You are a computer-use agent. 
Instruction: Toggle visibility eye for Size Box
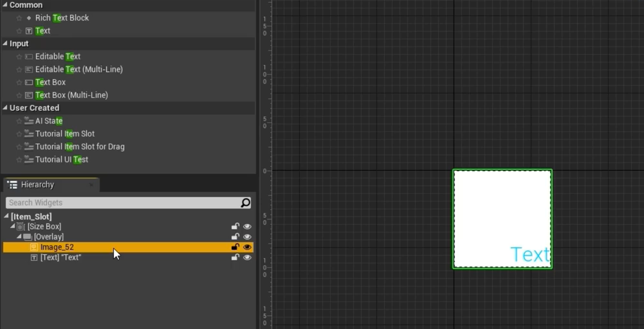coord(247,227)
